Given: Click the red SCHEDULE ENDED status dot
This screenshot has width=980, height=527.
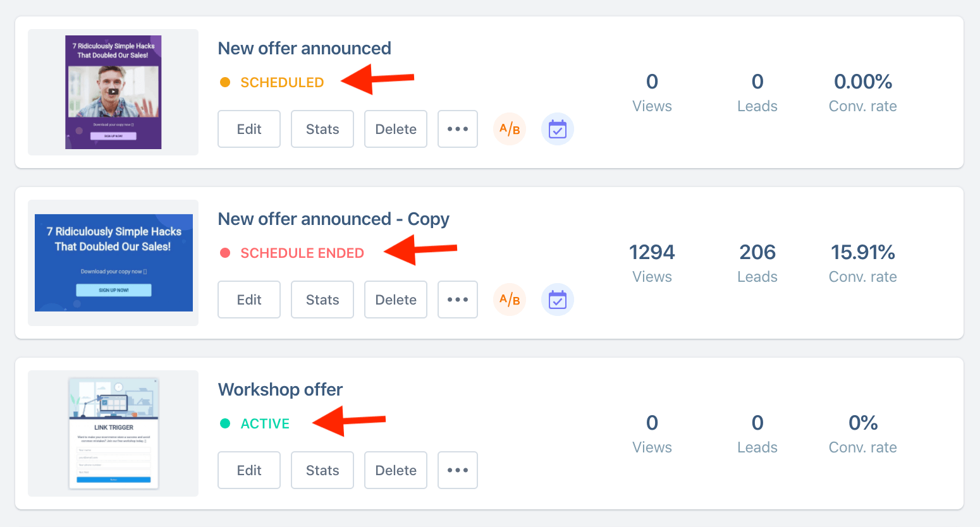Looking at the screenshot, I should (225, 253).
